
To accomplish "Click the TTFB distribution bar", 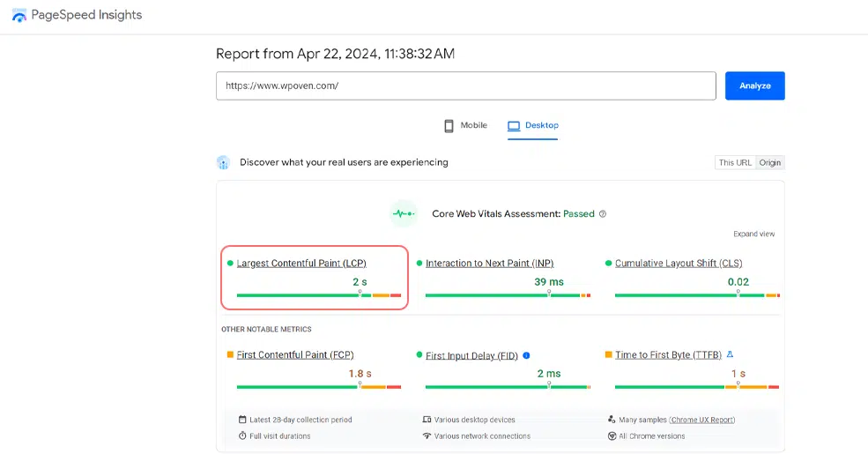I will coord(697,387).
